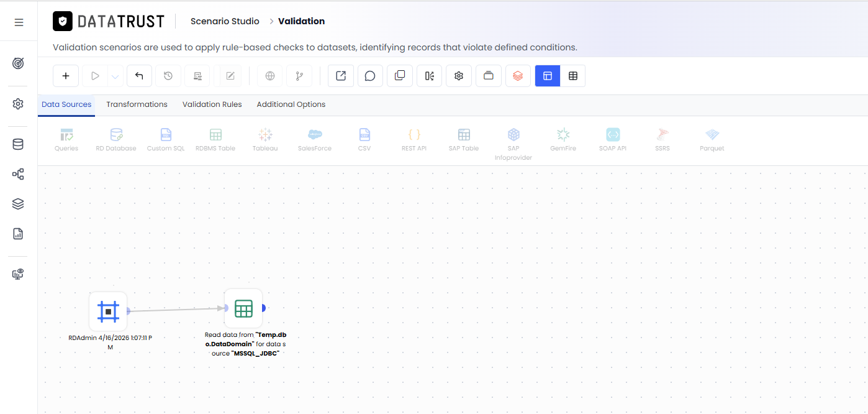
Task: Click the Parquet data source
Action: point(712,140)
